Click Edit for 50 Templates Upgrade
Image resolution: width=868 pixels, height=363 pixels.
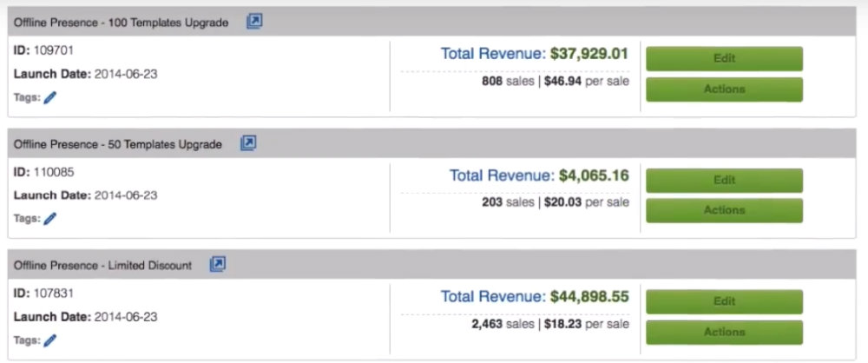[x=724, y=181]
